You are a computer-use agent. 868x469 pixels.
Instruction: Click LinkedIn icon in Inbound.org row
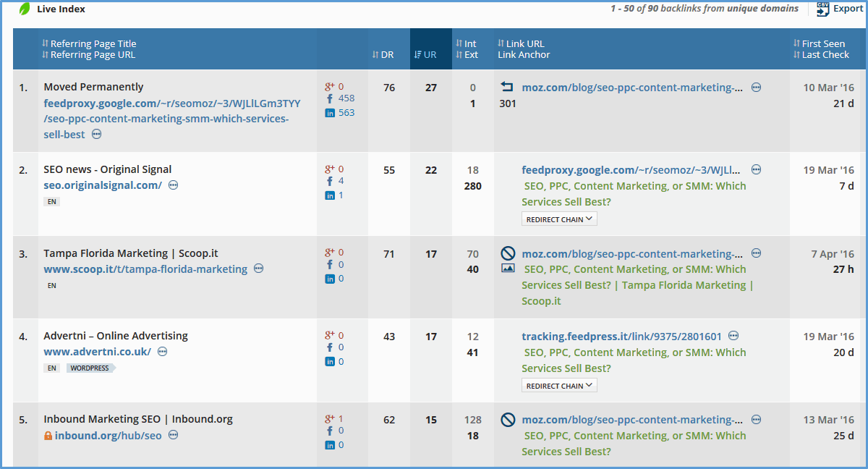[330, 445]
